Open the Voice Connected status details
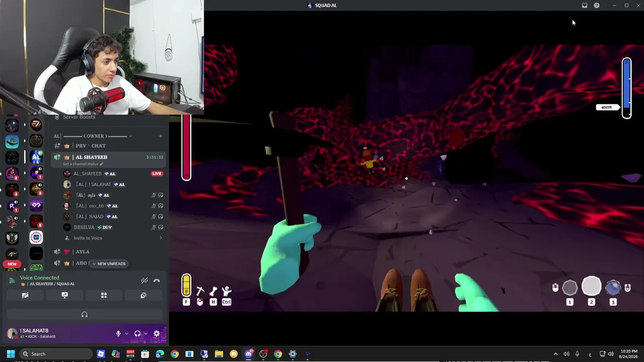The height and width of the screenshot is (362, 644). 40,278
